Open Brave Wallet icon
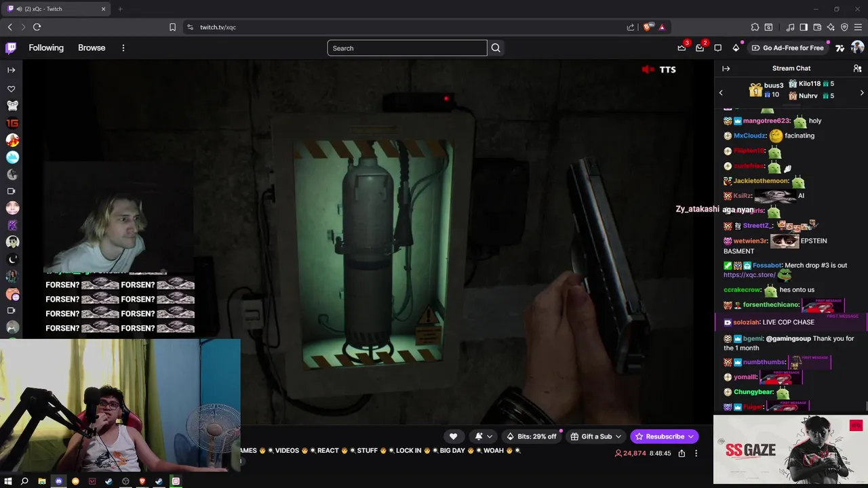 pyautogui.click(x=817, y=27)
